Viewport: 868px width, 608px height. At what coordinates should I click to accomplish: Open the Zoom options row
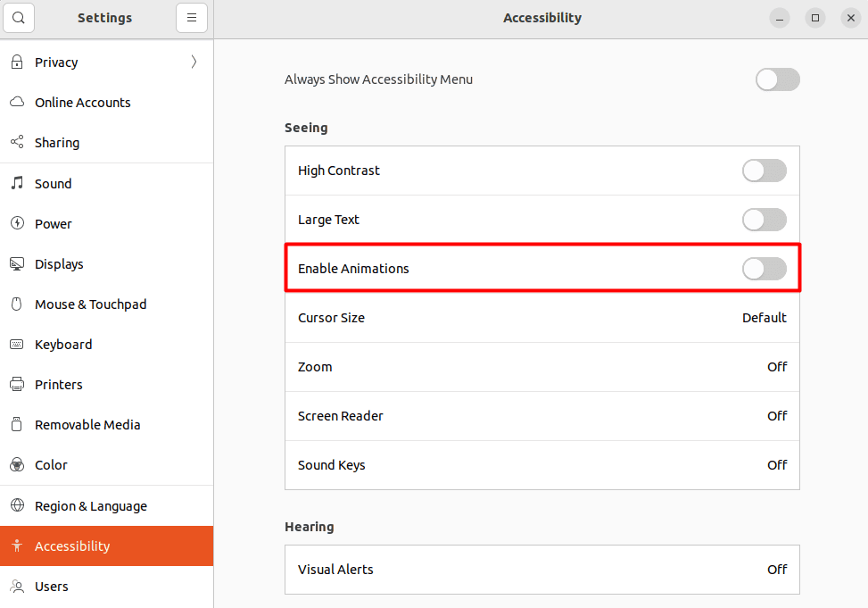[x=541, y=367]
